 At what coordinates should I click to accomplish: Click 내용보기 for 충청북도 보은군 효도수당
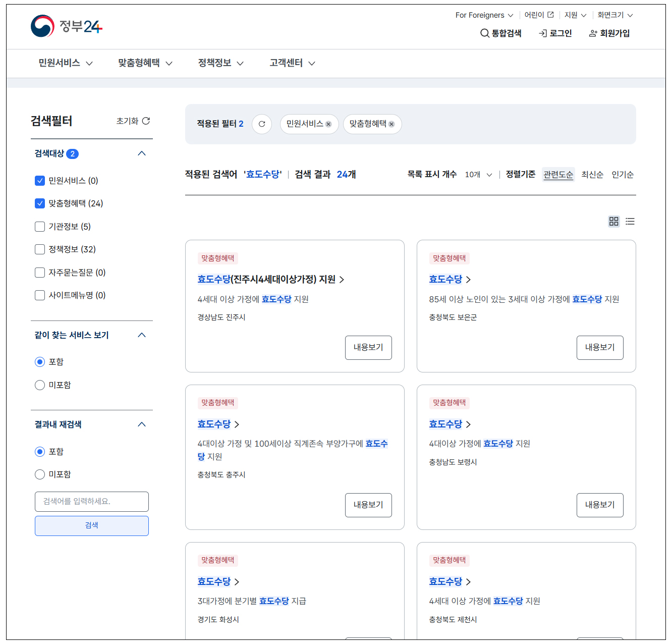600,348
